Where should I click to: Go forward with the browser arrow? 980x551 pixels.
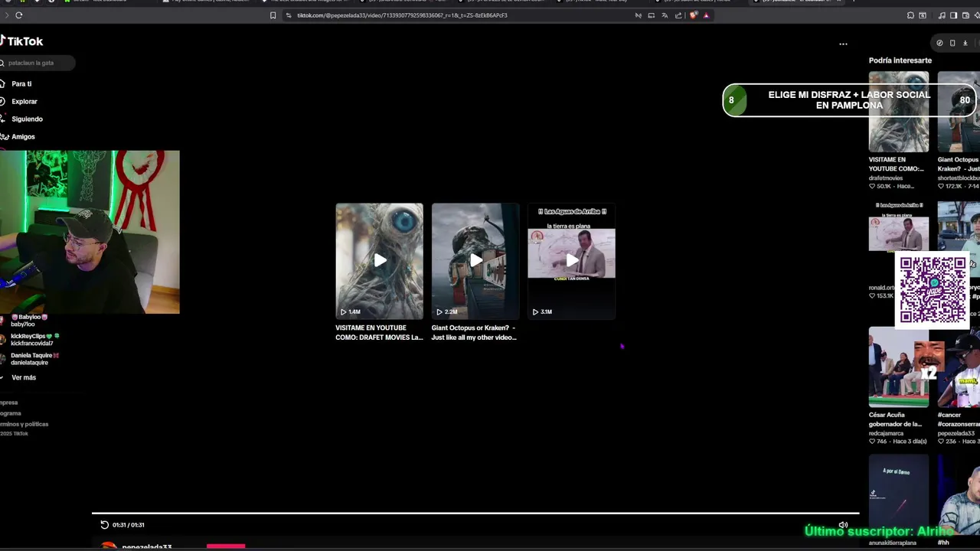tap(6, 15)
